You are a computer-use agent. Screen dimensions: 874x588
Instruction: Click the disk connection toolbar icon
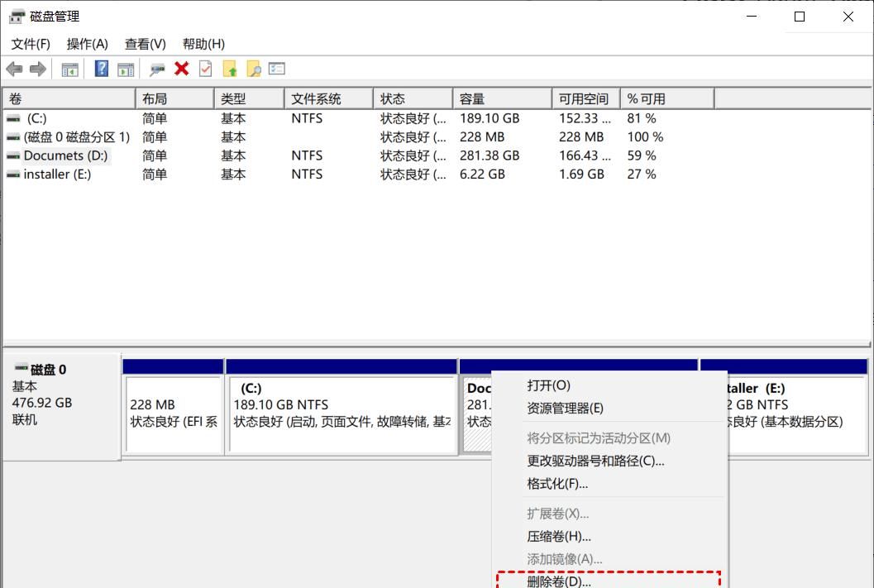click(x=157, y=69)
